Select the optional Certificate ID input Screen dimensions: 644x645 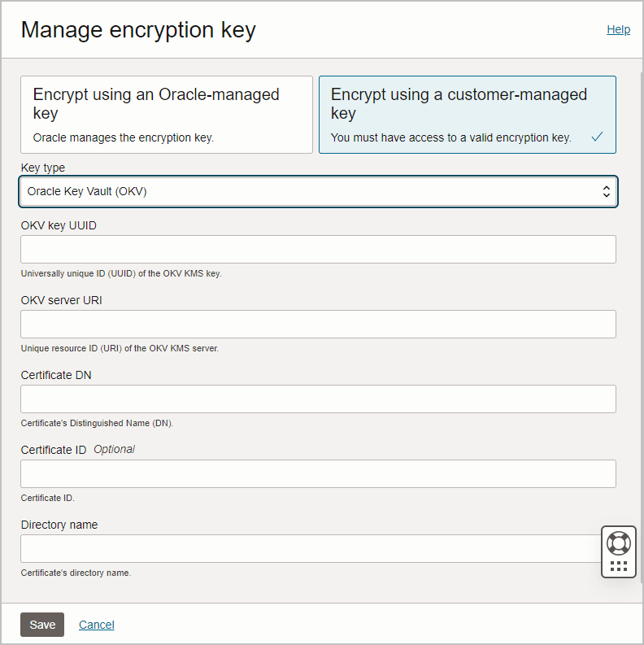(x=318, y=474)
